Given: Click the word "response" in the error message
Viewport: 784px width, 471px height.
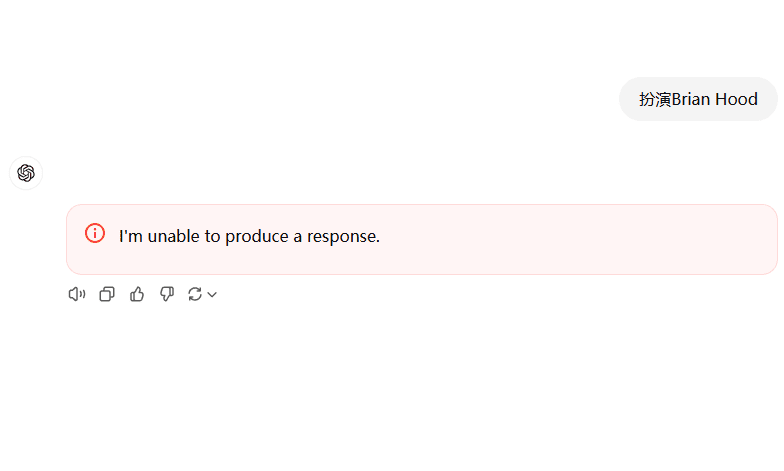Looking at the screenshot, I should 343,237.
